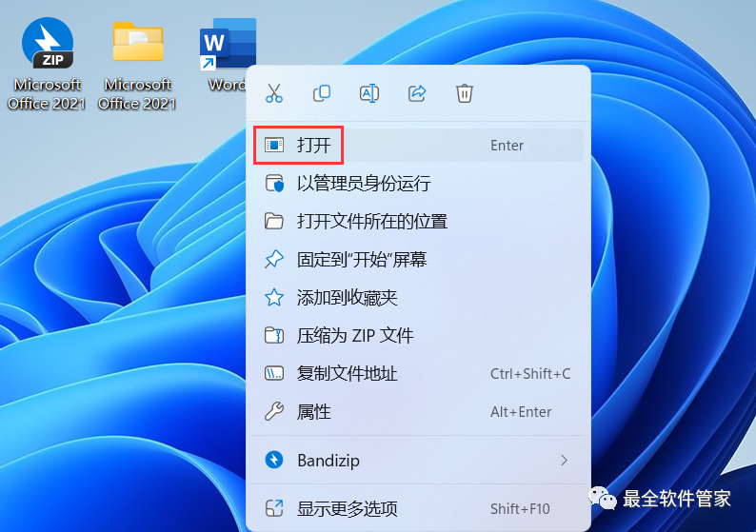This screenshot has height=532, width=756.
Task: Choose 压缩为 ZIP 文件 menu entry
Action: point(418,335)
